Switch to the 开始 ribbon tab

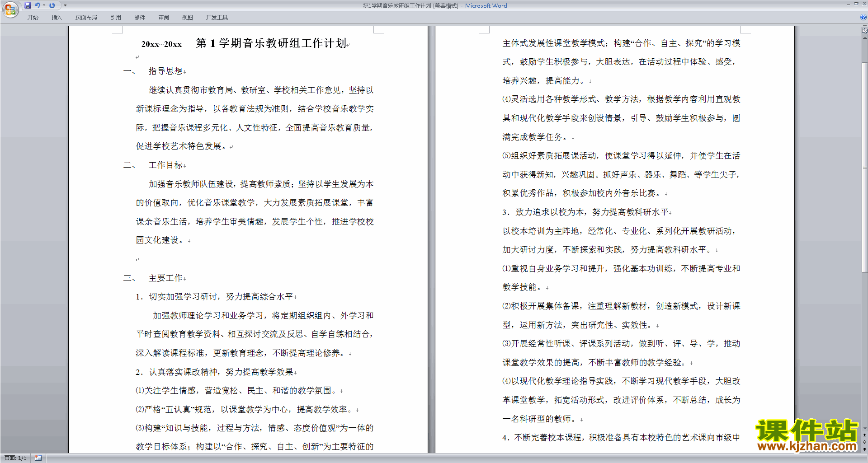click(33, 18)
